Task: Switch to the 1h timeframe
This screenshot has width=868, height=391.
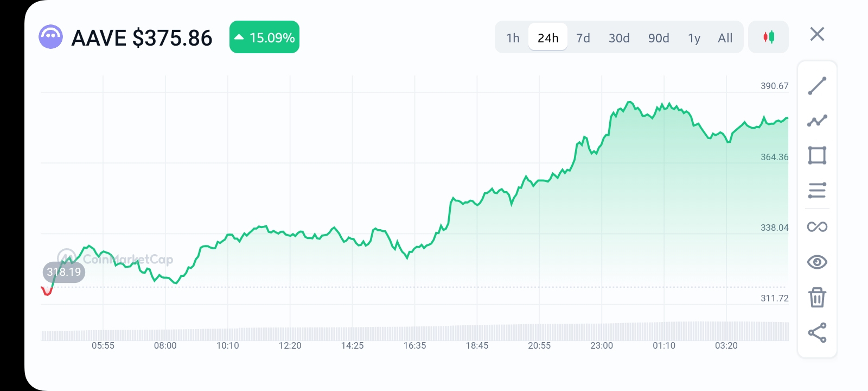Action: coord(513,38)
